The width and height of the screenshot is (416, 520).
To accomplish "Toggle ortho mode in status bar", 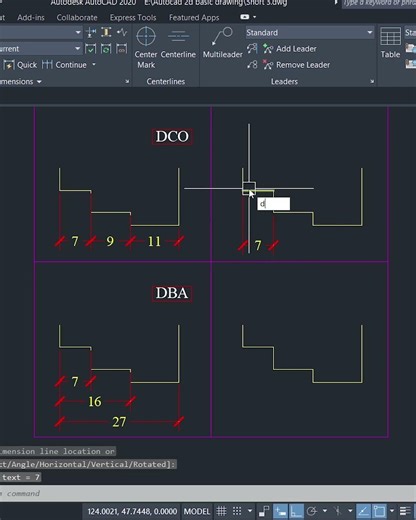I will (296, 511).
